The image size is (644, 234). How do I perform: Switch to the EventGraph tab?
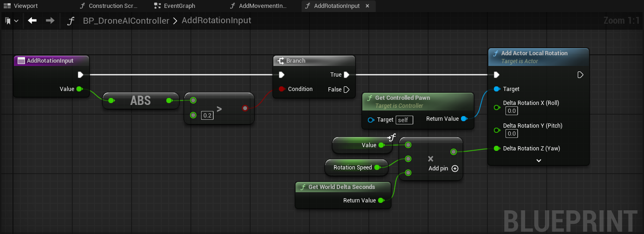pos(179,6)
